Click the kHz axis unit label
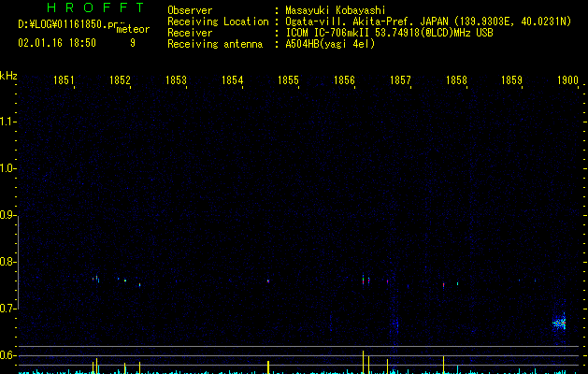 click(8, 76)
